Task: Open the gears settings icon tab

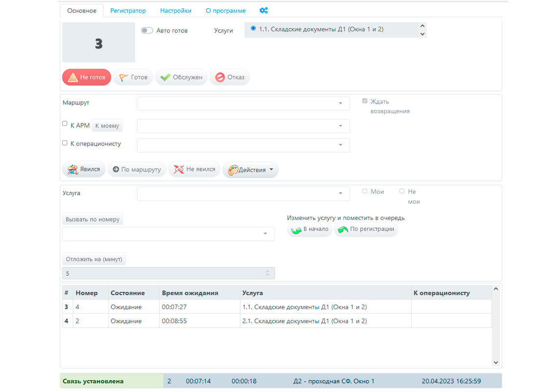Action: click(264, 11)
